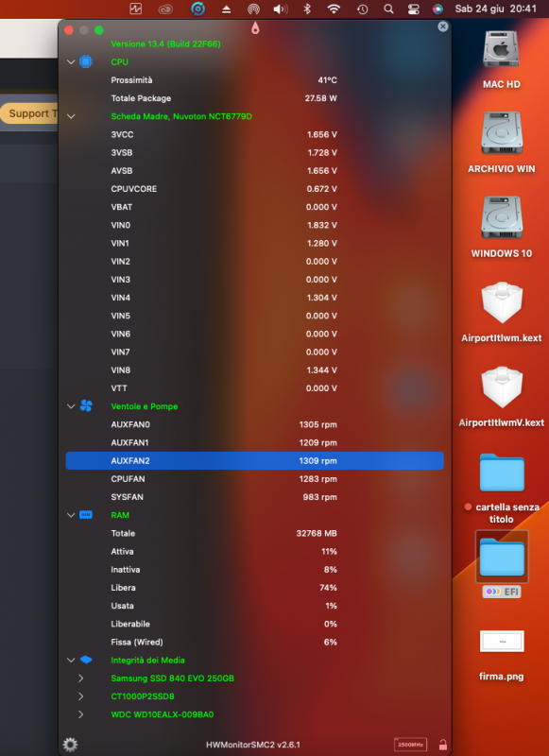The image size is (549, 756).
Task: Collapse the RAM section
Action: (71, 515)
